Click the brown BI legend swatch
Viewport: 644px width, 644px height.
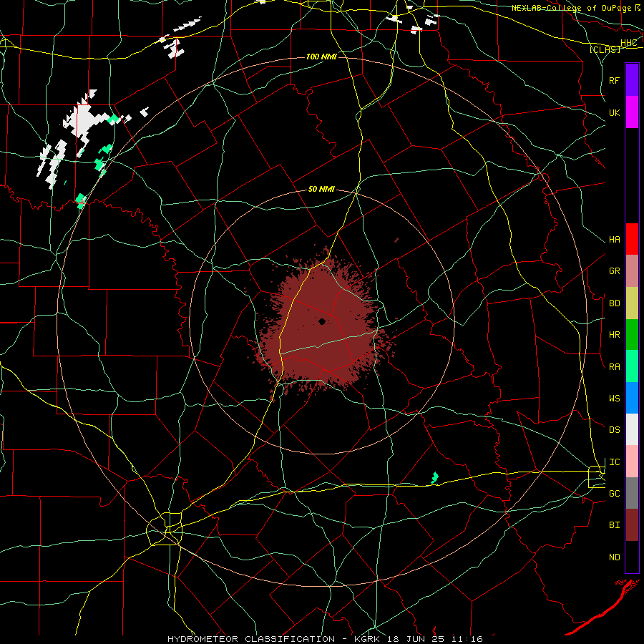[x=632, y=525]
